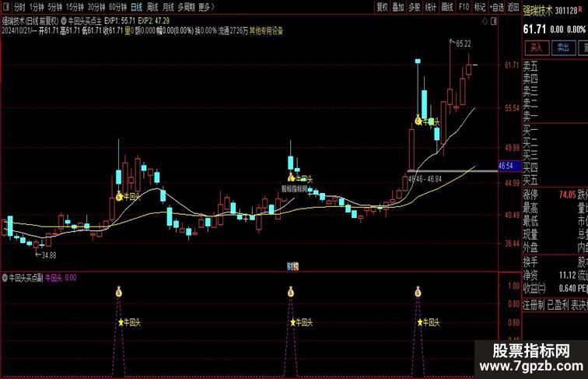Click the red 买入 buy button
The height and width of the screenshot is (379, 588).
point(537,47)
